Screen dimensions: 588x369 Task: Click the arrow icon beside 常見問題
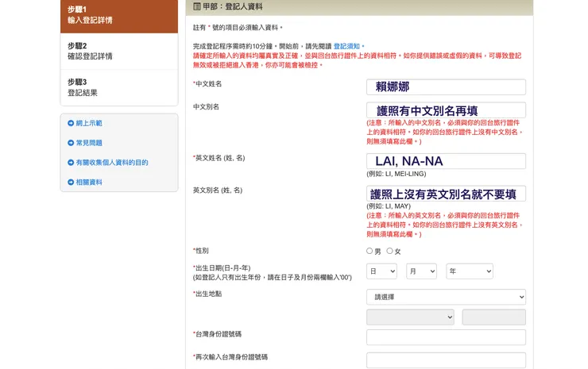71,143
